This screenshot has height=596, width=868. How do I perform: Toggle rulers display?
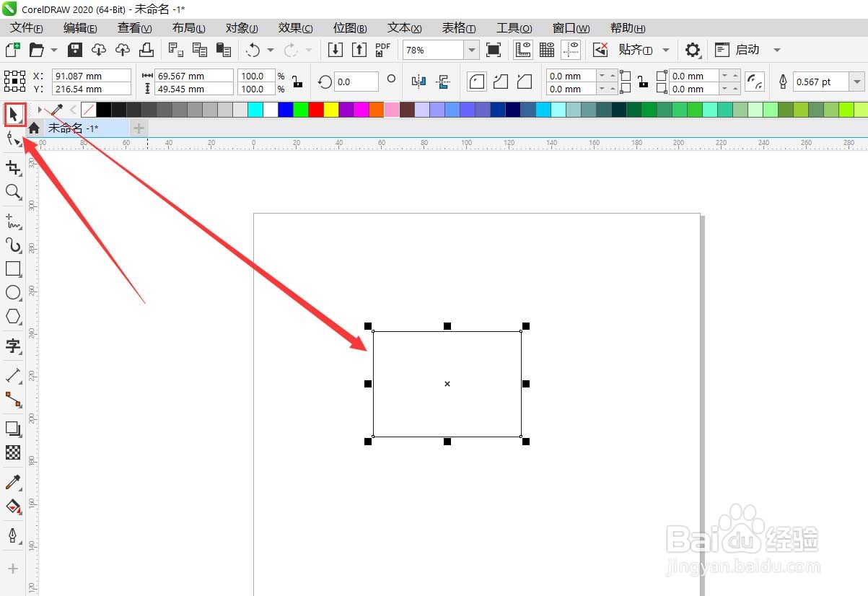point(522,50)
